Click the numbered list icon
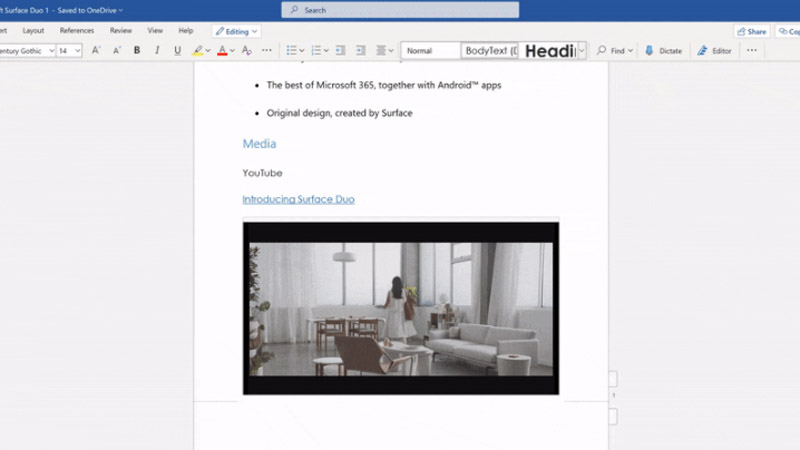Screen dimensions: 800x450 [x=316, y=50]
